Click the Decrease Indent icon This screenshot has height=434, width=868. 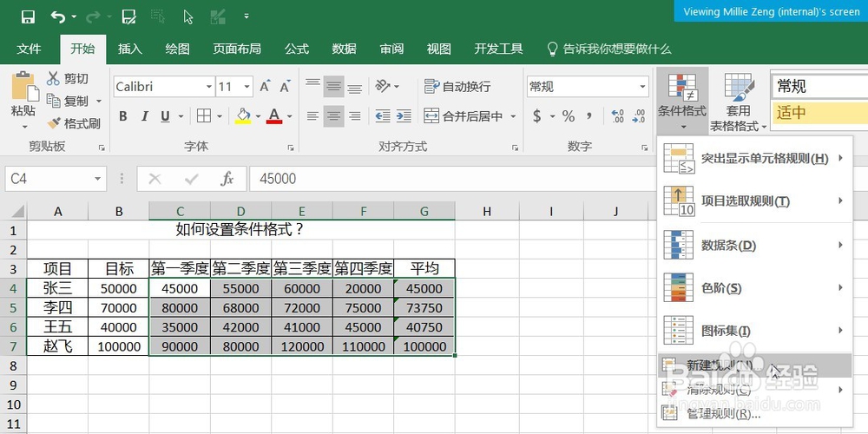(383, 116)
